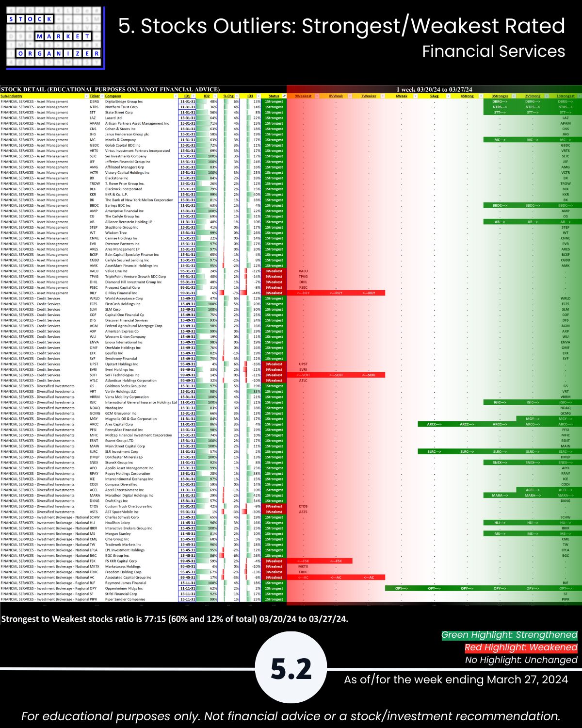This screenshot has height=728, width=582.
Task: Click the No Highlight: Unchanged legend text
Action: [x=521, y=660]
